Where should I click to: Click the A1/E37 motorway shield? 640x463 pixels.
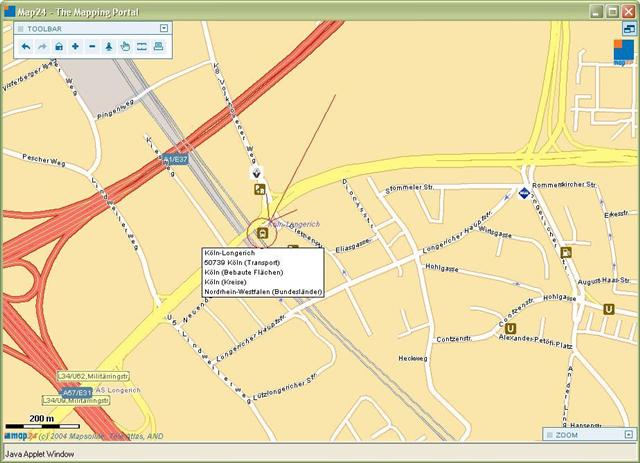(x=175, y=159)
